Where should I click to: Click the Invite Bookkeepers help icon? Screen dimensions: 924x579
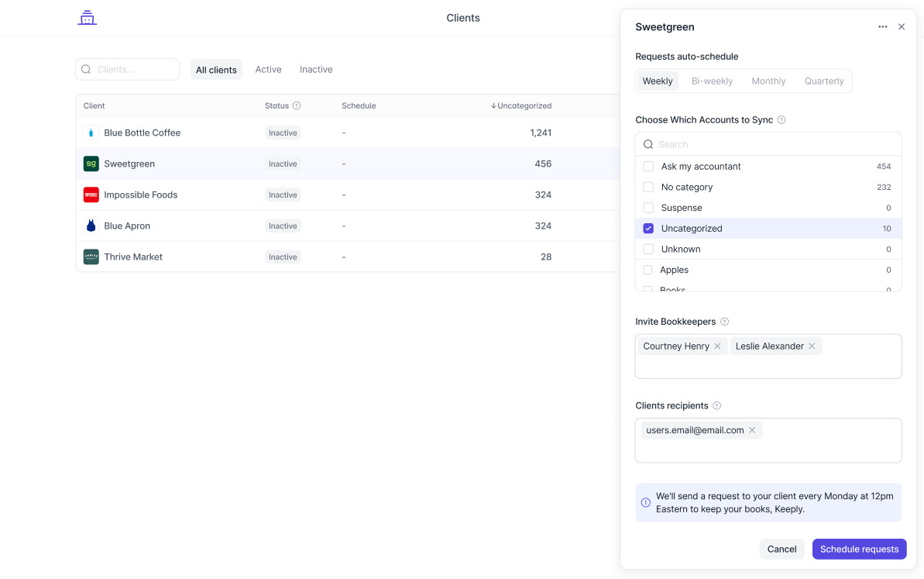[x=725, y=322]
